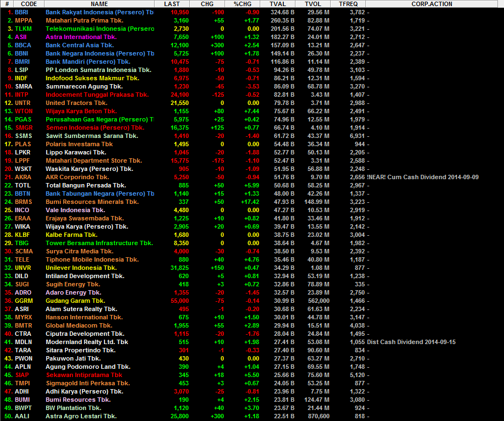Click name Sigmagold Inti Perkasa Tbk.
Image resolution: width=504 pixels, height=421 pixels.
[x=88, y=384]
